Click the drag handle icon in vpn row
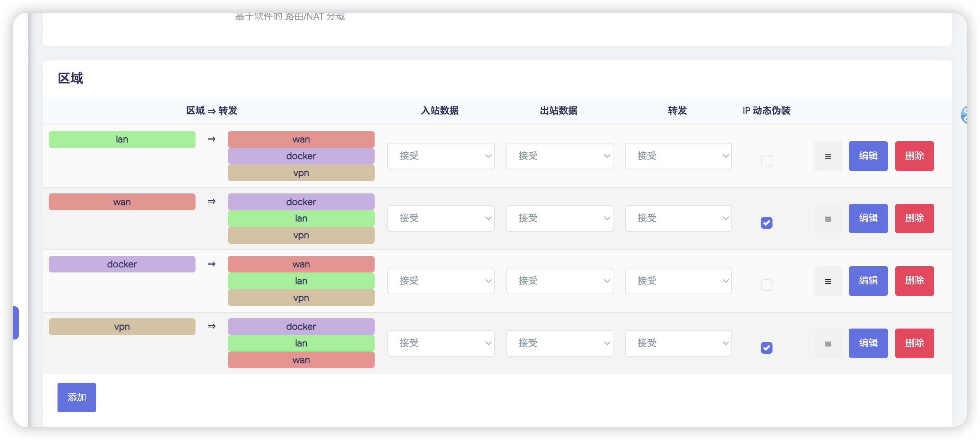The width and height of the screenshot is (980, 440). tap(828, 343)
